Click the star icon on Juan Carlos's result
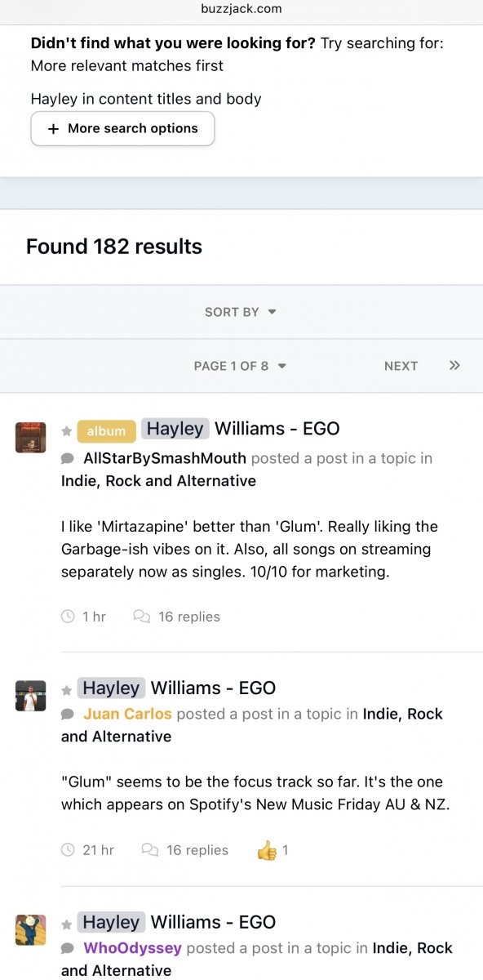483x980 pixels. tap(67, 691)
